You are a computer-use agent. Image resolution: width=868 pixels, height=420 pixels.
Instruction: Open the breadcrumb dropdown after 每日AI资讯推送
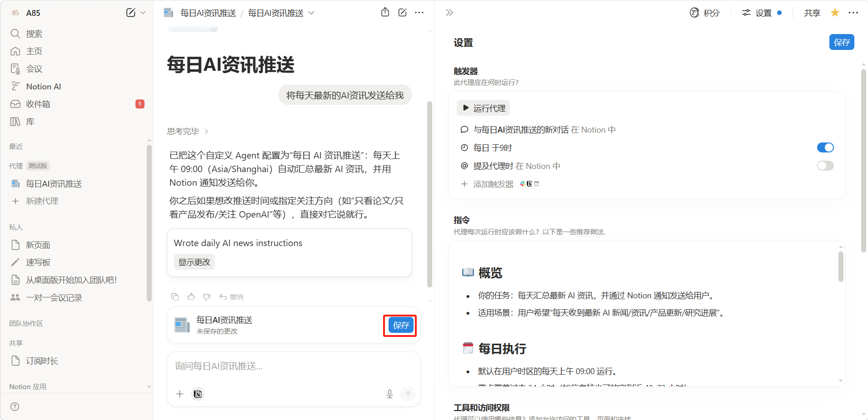pyautogui.click(x=312, y=13)
